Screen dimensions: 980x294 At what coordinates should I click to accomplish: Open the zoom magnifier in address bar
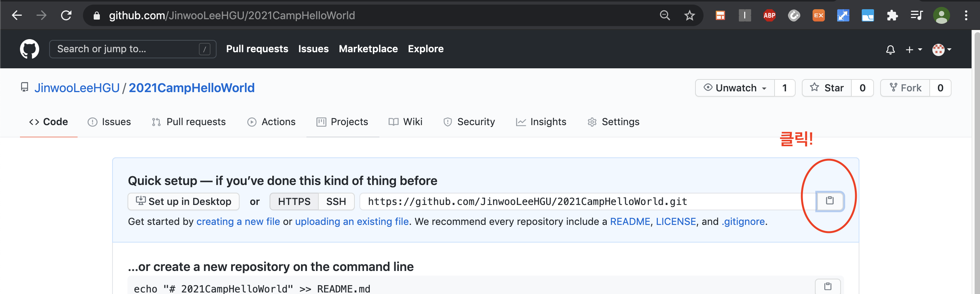665,15
